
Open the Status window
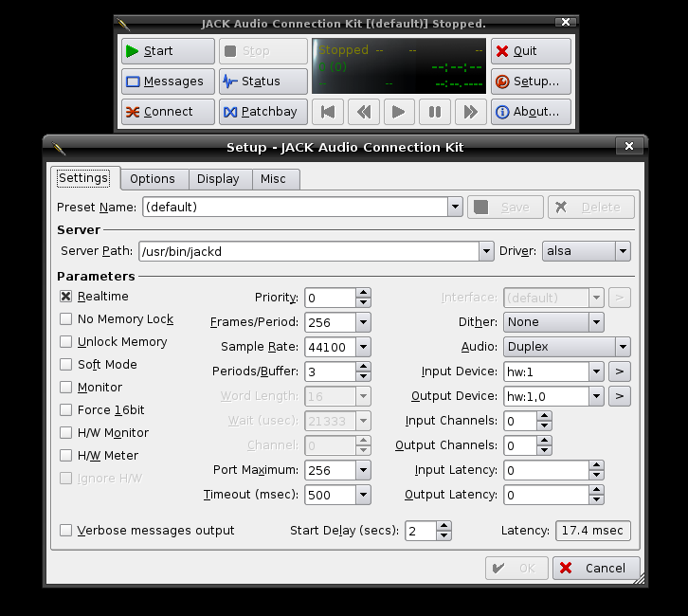pyautogui.click(x=263, y=82)
